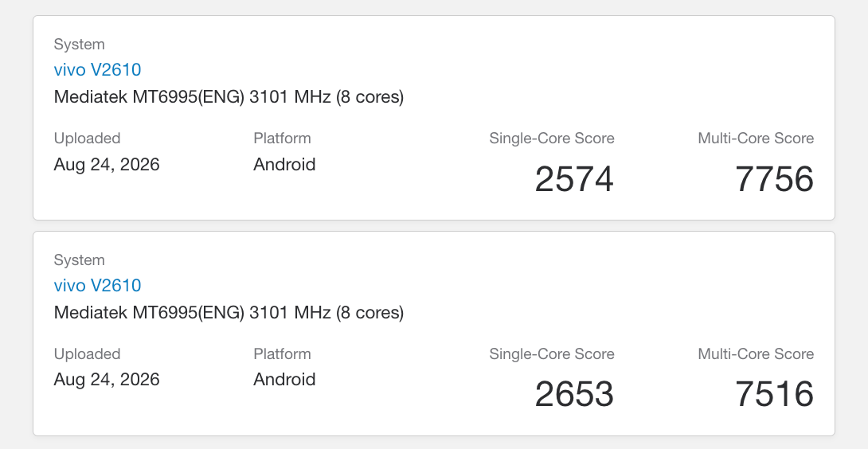Open the first vivo V2610 link
Image resolution: width=868 pixels, height=449 pixels.
pyautogui.click(x=97, y=70)
